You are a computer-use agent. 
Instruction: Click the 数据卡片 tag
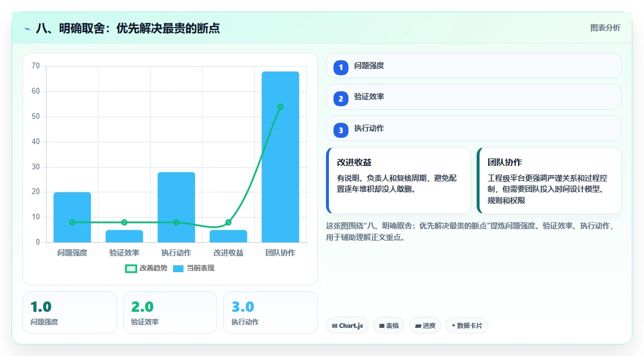click(466, 326)
